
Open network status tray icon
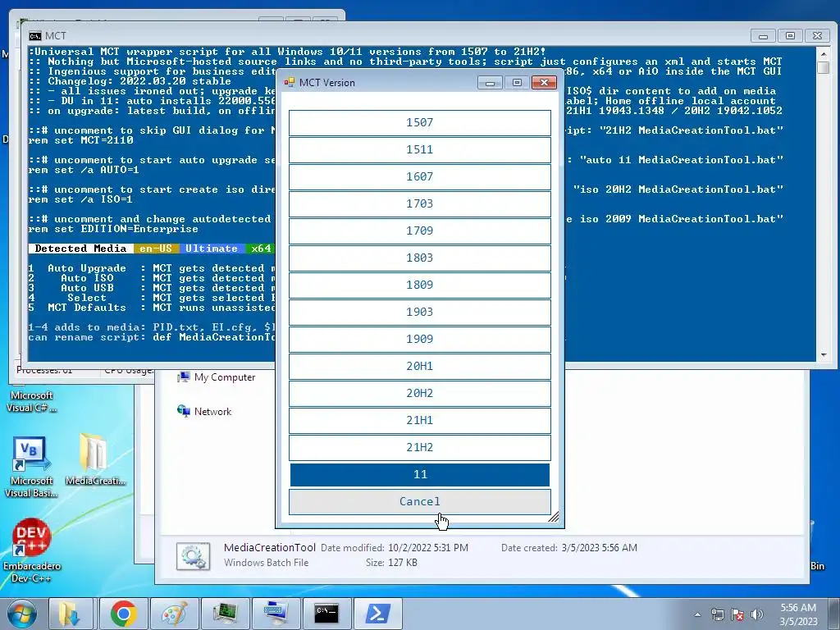pyautogui.click(x=717, y=614)
